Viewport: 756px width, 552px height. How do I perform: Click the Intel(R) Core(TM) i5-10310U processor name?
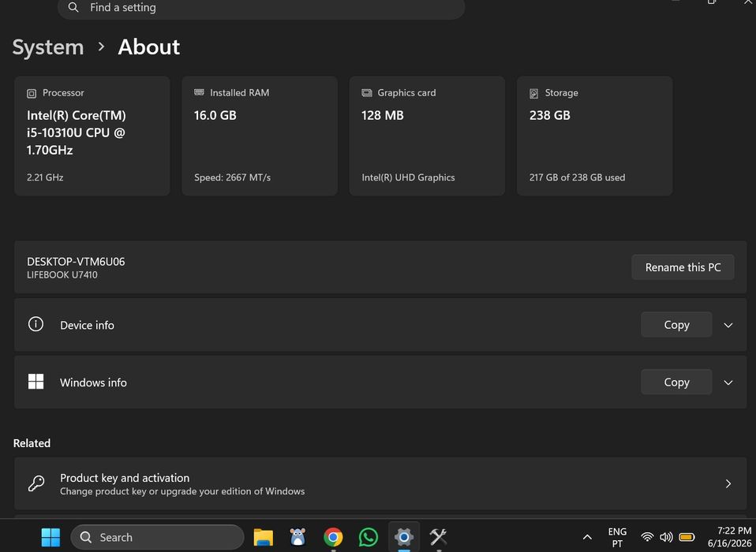point(77,132)
